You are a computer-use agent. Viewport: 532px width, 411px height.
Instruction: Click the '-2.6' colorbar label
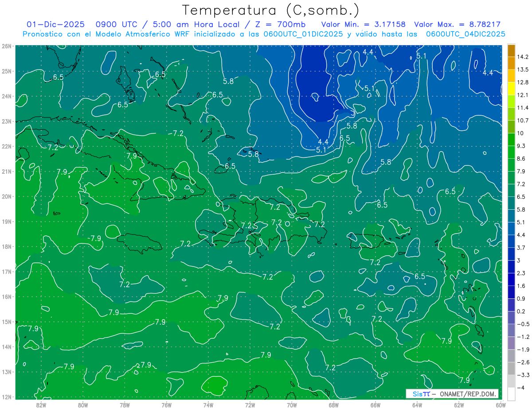point(523,362)
